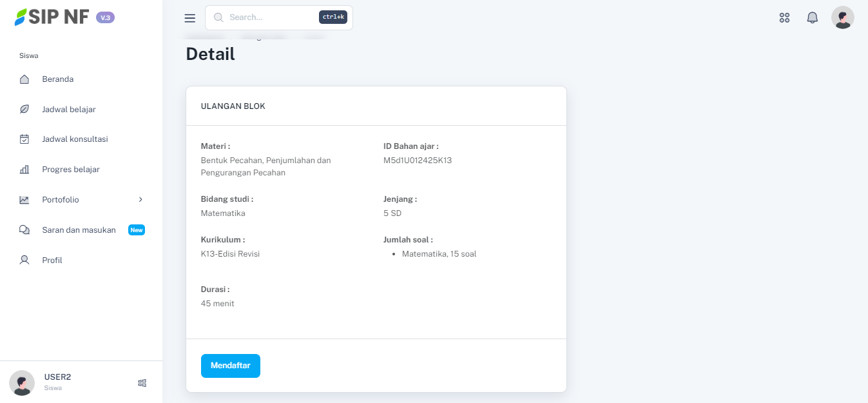Expand the Portofolio submenu chevron
The image size is (868, 403).
pos(140,200)
